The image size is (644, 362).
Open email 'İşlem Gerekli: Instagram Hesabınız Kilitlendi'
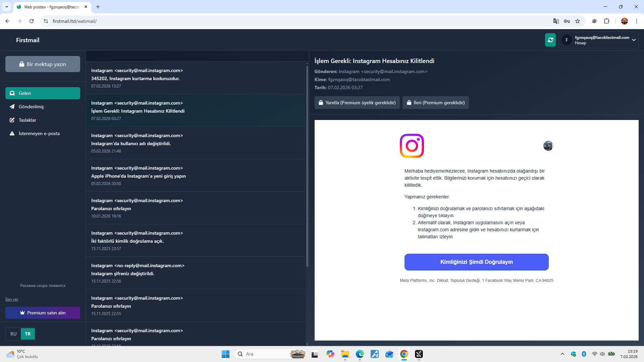(x=196, y=111)
